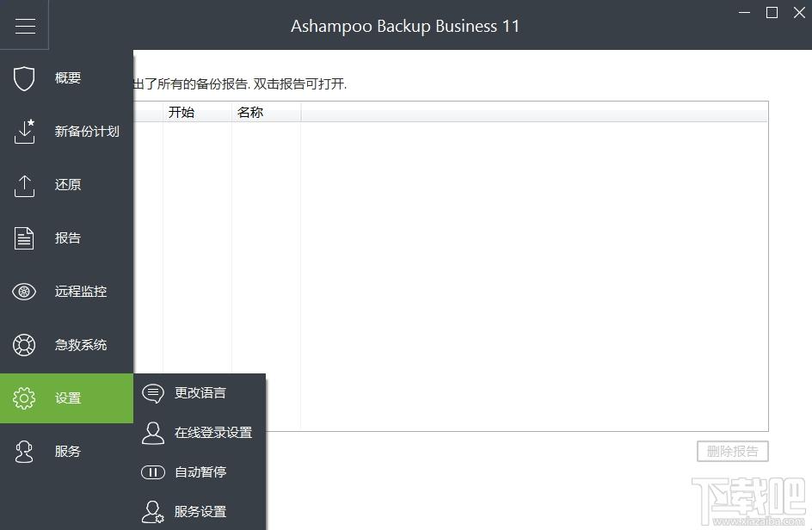Screen dimensions: 812x530
Task: Click the upload icon for 还原
Action: pos(24,186)
